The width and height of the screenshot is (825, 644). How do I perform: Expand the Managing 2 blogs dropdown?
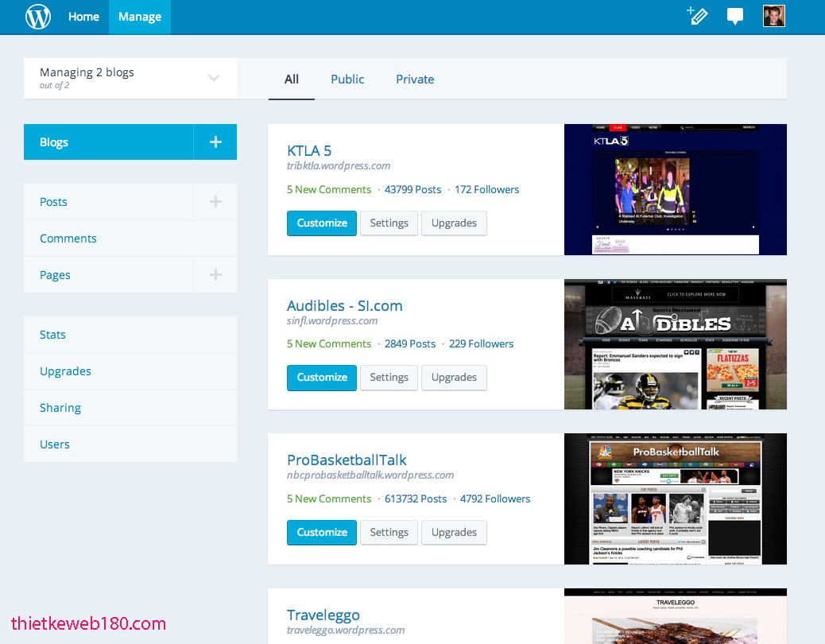pos(213,78)
